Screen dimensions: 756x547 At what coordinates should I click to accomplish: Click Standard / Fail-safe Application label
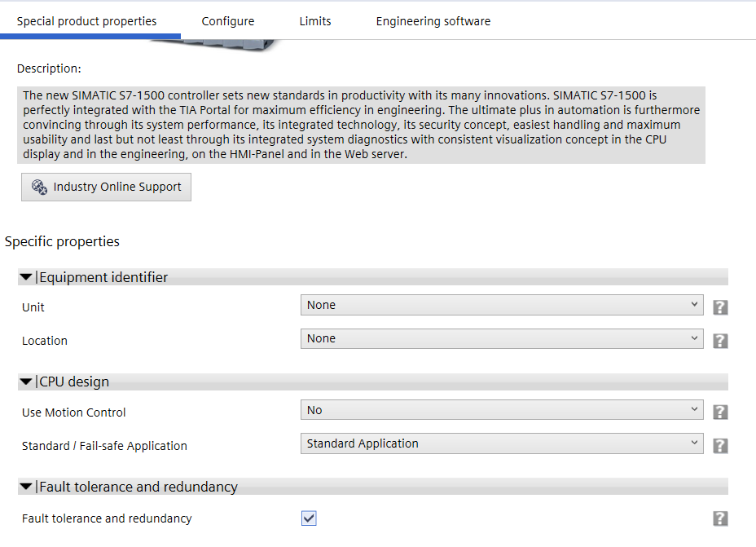(104, 446)
